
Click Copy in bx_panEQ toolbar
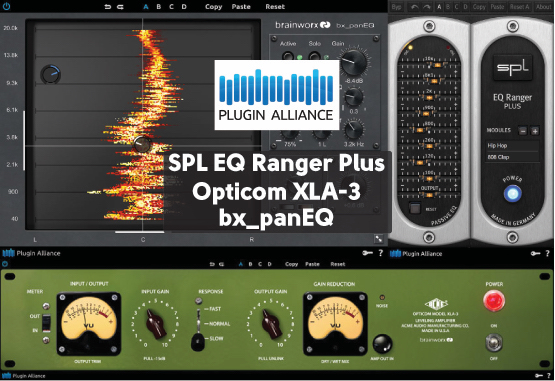(213, 7)
